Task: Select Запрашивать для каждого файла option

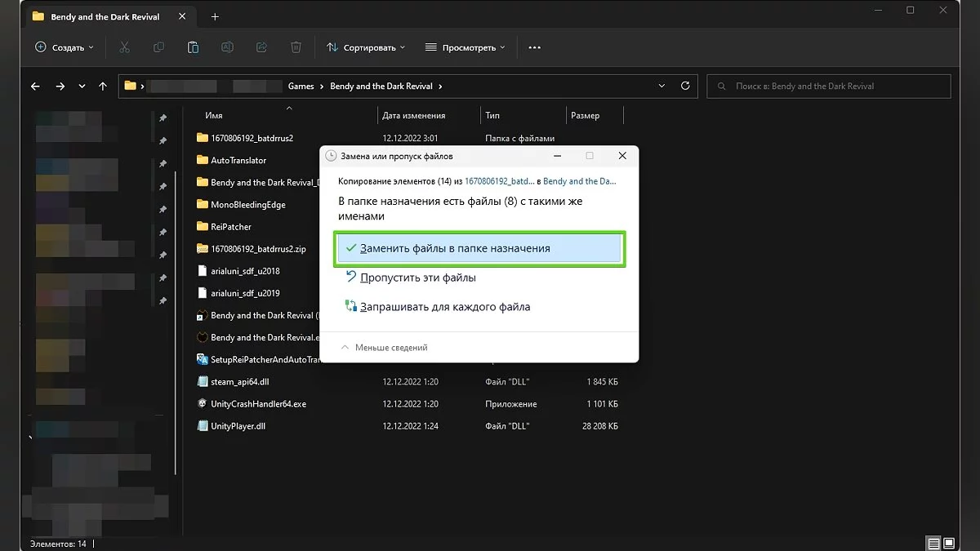Action: coord(444,307)
